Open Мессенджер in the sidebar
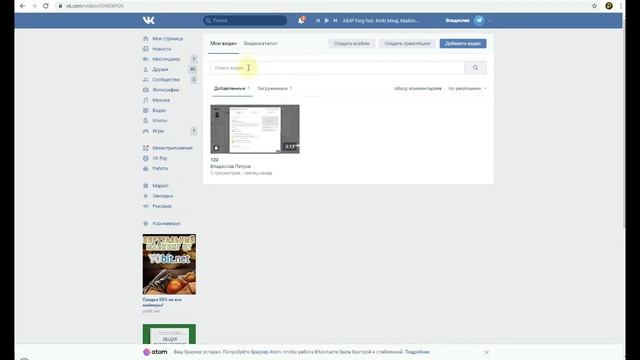Viewport: 640px width, 360px height. [166, 59]
